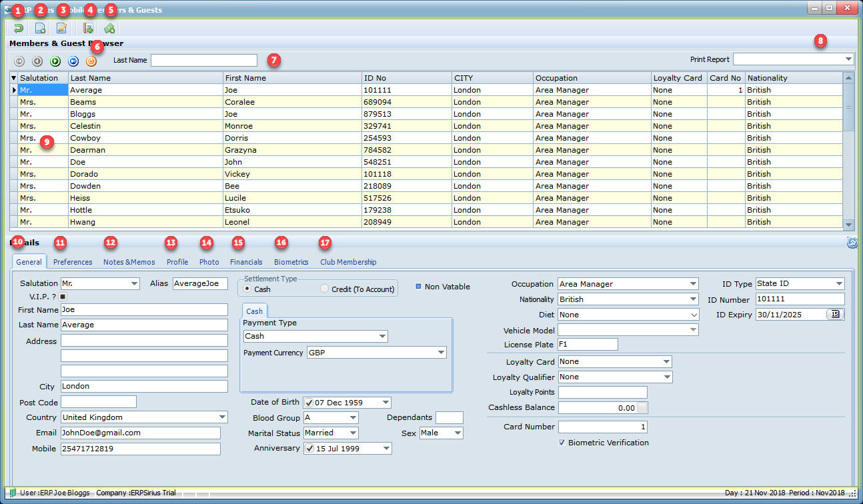
Task: Toggle the Date of Birth checkbox
Action: (x=309, y=403)
